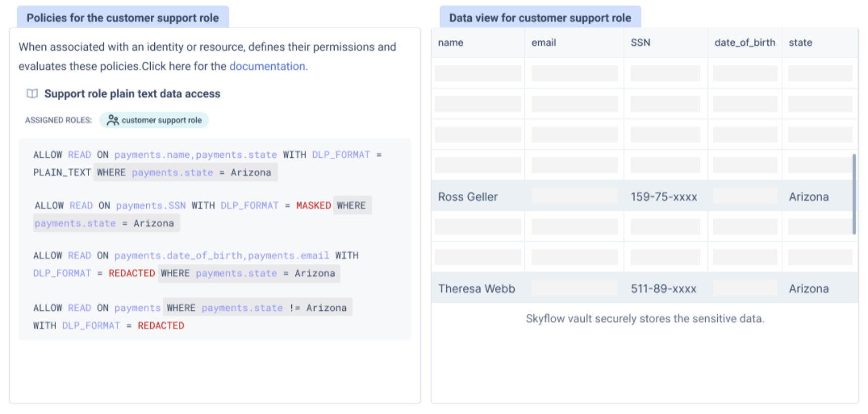This screenshot has width=868, height=414.
Task: Click the state column header
Action: [x=800, y=43]
